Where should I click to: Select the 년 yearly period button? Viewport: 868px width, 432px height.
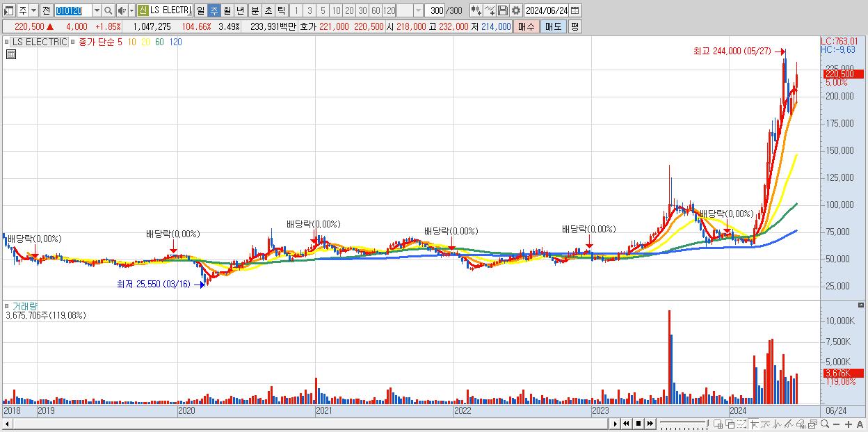coord(240,10)
